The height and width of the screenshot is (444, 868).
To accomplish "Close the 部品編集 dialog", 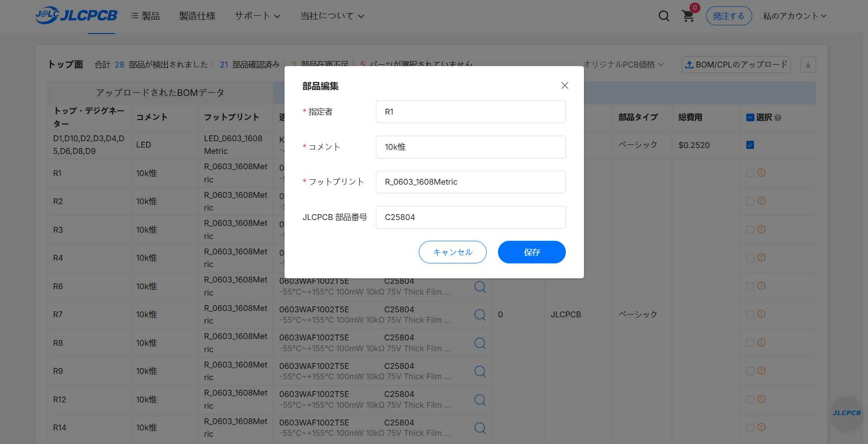I will [564, 86].
